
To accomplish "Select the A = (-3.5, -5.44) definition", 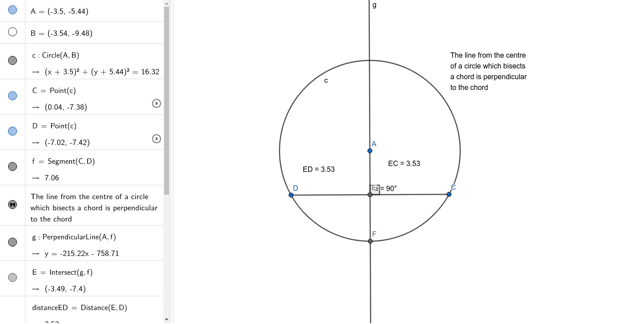I will click(59, 11).
